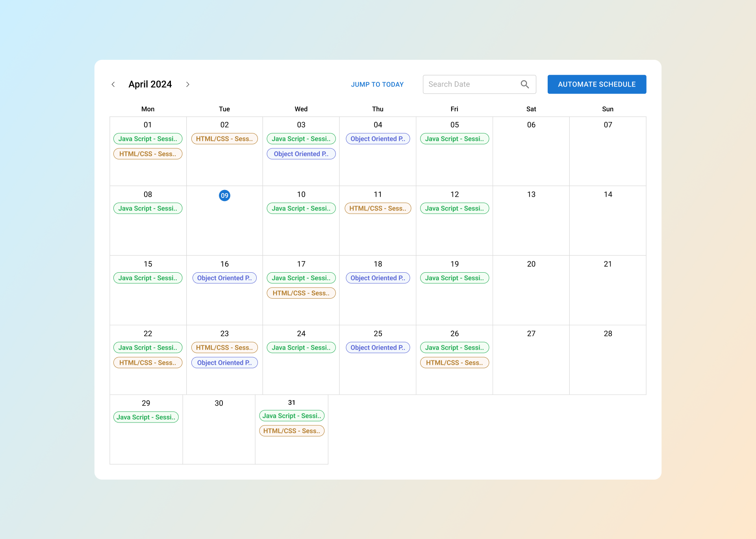This screenshot has width=756, height=539.
Task: Click the Sun weekday header
Action: pos(608,109)
